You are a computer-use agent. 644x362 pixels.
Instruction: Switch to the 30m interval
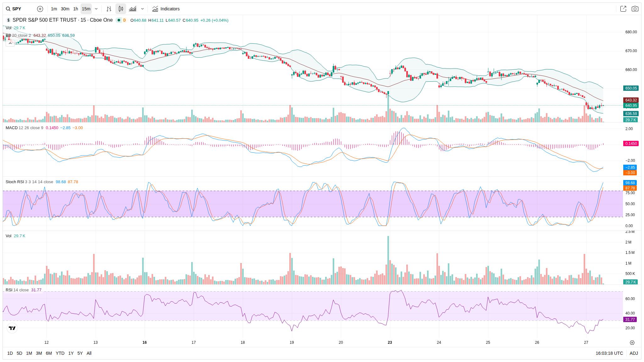(65, 9)
